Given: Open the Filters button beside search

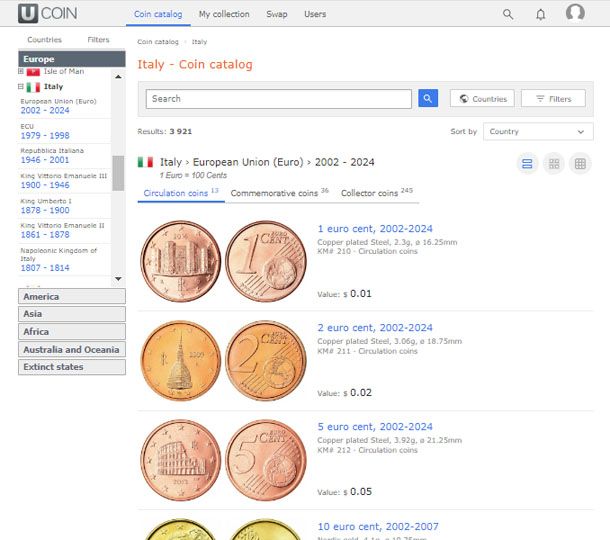Looking at the screenshot, I should click(x=553, y=98).
